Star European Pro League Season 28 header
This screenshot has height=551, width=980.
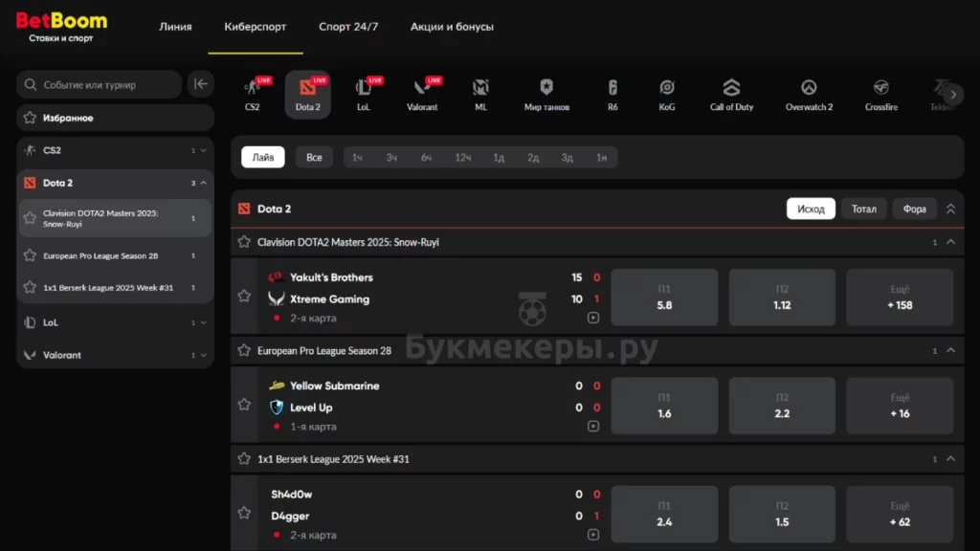244,350
